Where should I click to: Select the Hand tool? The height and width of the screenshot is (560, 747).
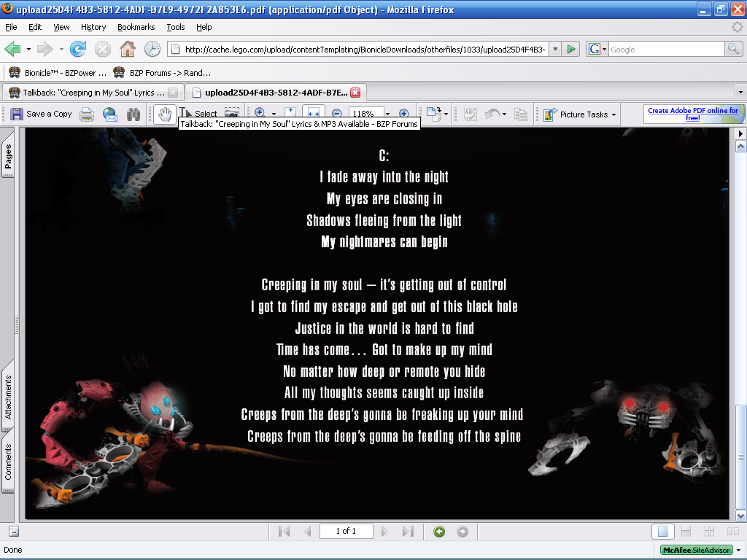(x=165, y=114)
